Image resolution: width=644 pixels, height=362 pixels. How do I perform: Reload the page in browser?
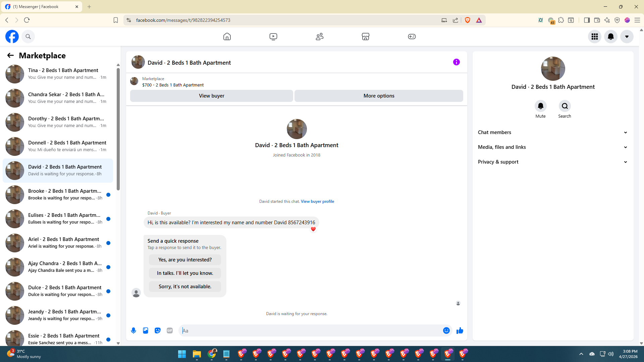tap(27, 20)
